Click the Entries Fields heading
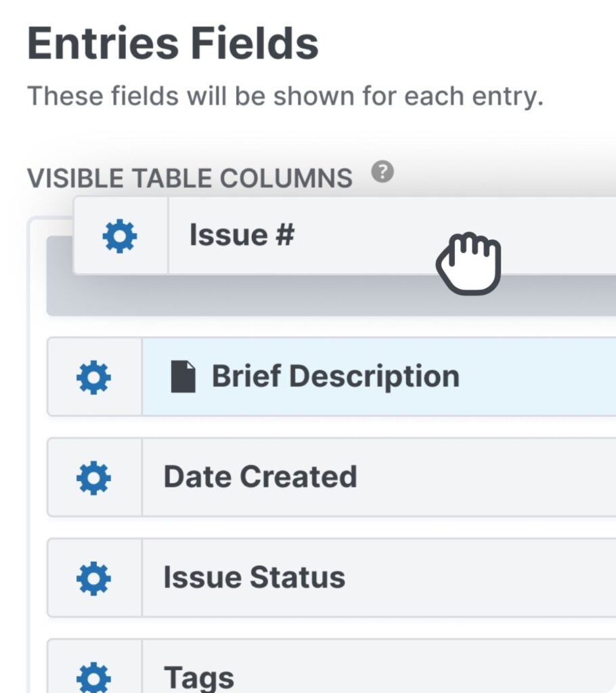Viewport: 616px width, 693px height. pyautogui.click(x=173, y=43)
